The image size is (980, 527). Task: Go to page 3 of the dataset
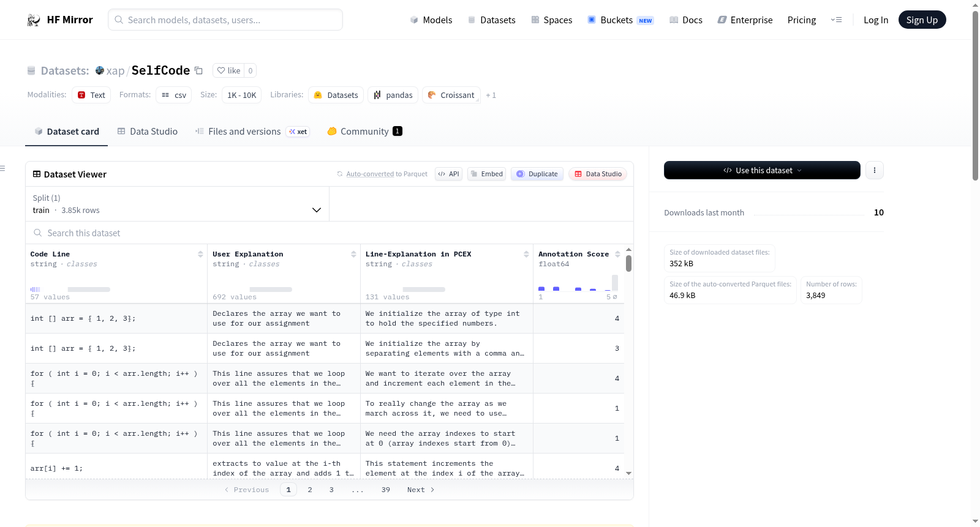point(331,490)
